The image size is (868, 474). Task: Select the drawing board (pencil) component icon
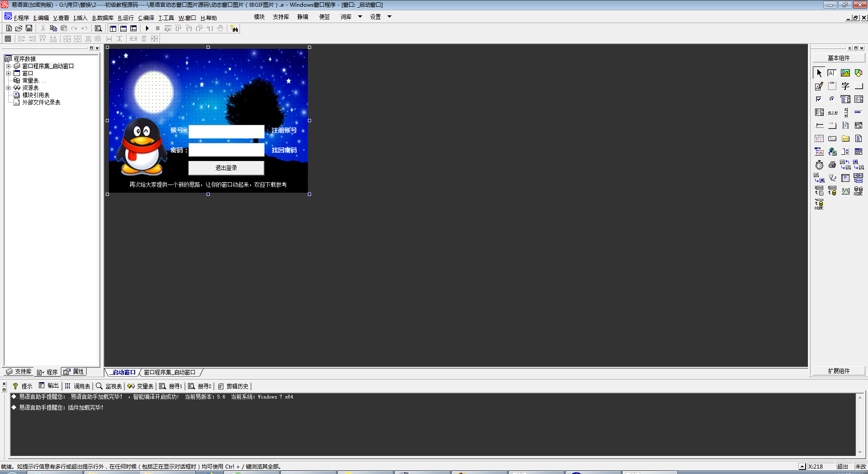[x=819, y=86]
